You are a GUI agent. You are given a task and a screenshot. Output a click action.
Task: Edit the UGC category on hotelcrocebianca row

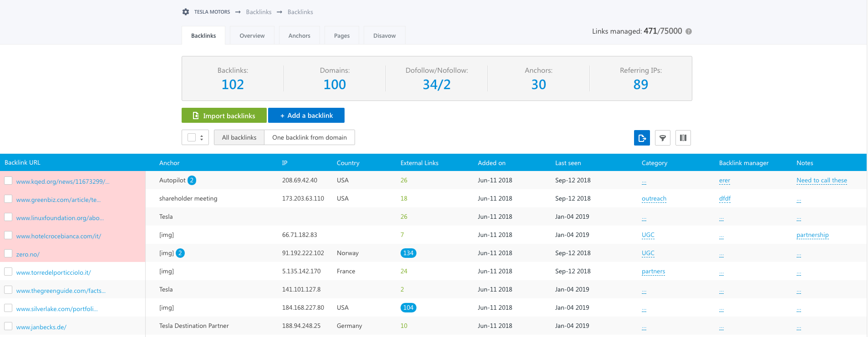[x=648, y=235]
